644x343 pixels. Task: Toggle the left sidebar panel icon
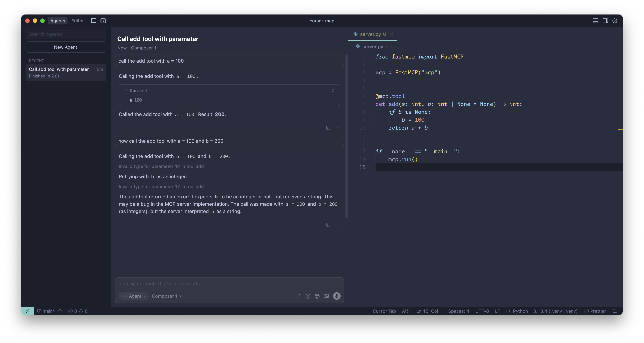pyautogui.click(x=93, y=20)
